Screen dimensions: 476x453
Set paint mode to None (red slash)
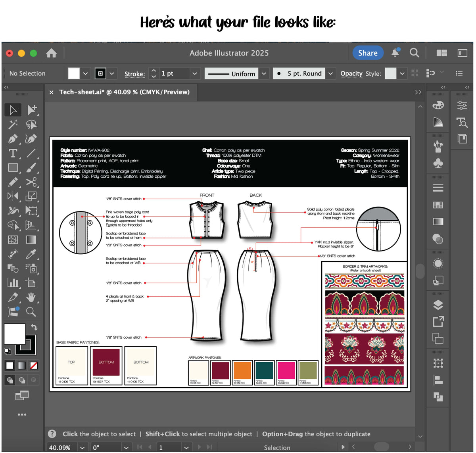34,365
